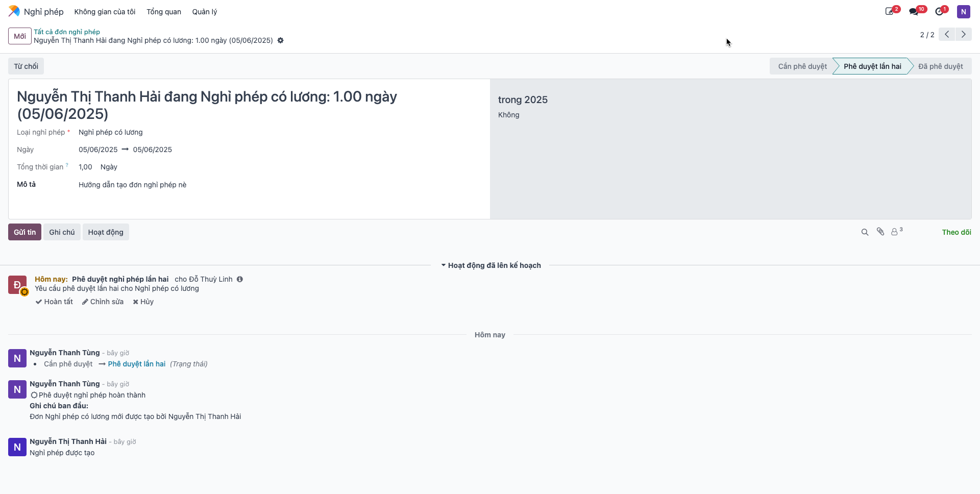This screenshot has height=494, width=980.
Task: Click Mô tả description field text
Action: (x=133, y=185)
